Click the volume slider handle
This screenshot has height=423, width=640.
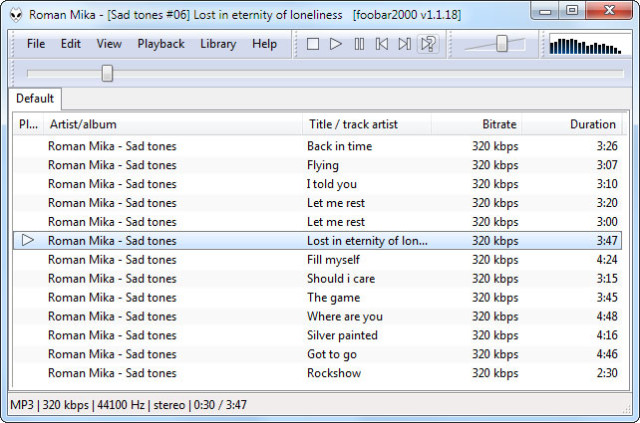tap(502, 44)
